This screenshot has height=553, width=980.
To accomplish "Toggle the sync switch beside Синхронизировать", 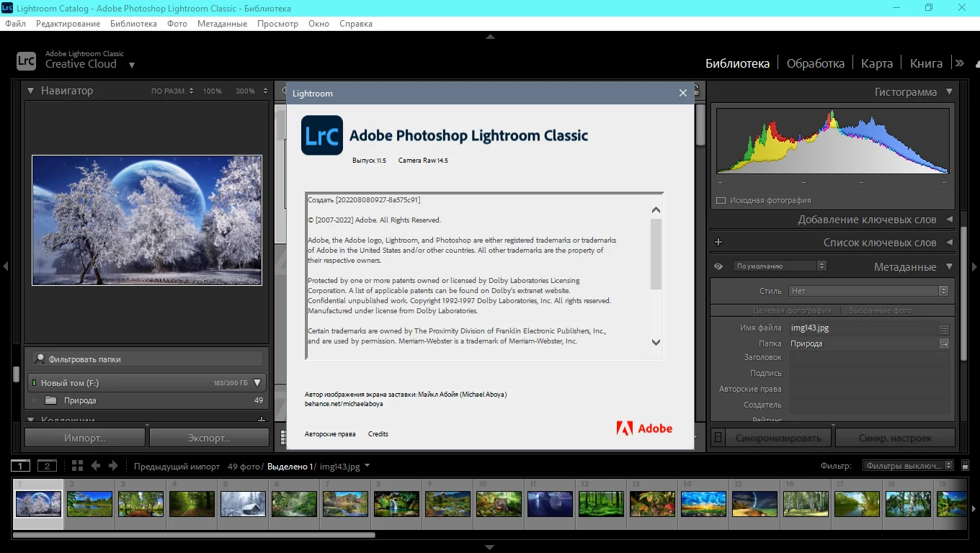I will click(x=718, y=438).
